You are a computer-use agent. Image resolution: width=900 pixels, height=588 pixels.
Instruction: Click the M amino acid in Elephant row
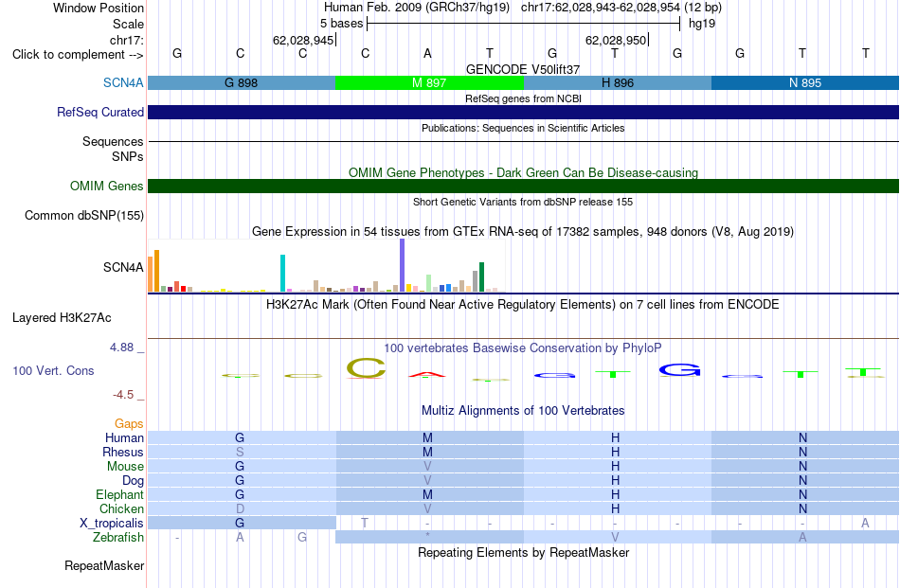tap(427, 494)
